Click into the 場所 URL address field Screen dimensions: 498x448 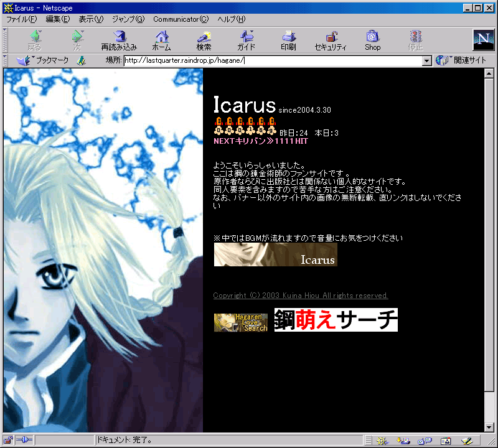coord(273,60)
